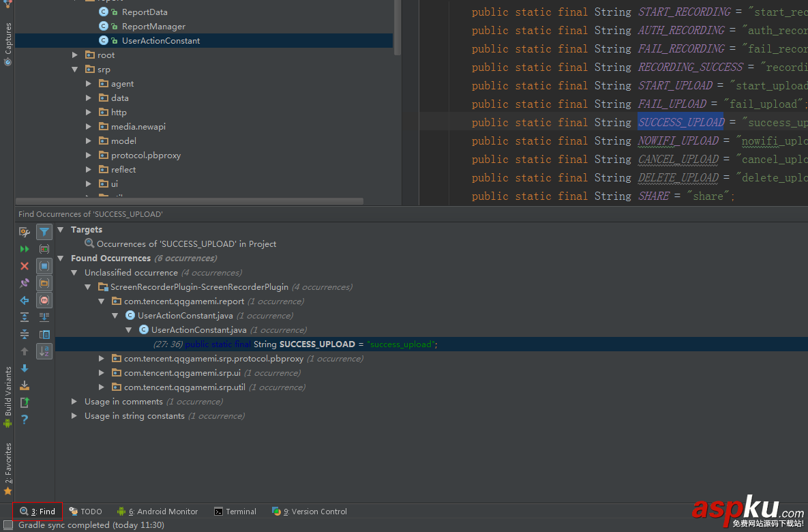The image size is (808, 532).
Task: Click the magnifier Occurrences target icon
Action: [89, 243]
